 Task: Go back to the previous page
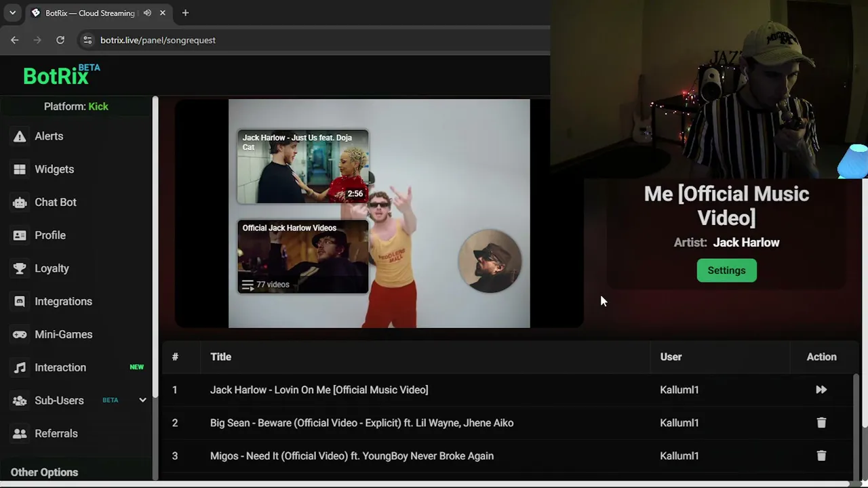point(15,40)
